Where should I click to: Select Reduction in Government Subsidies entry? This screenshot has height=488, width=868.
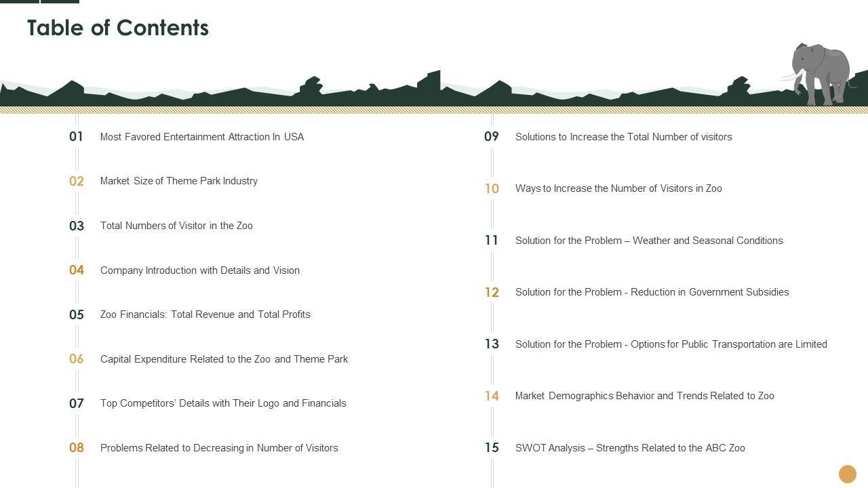[652, 292]
